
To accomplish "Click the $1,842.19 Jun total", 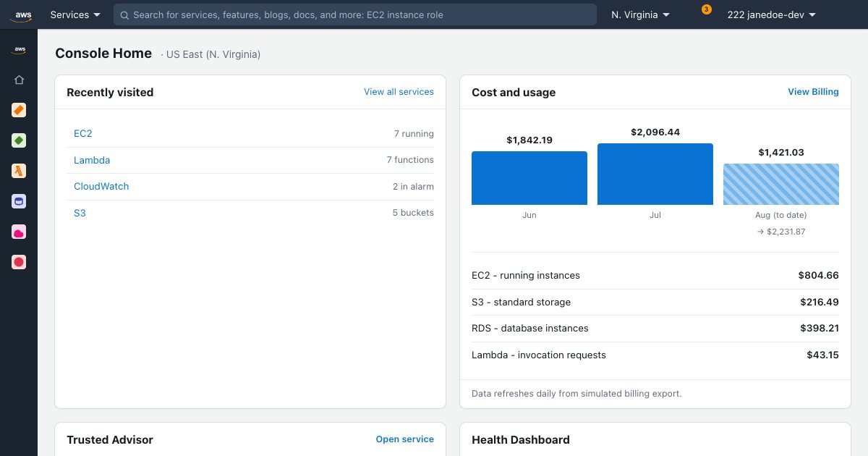I will [x=529, y=140].
